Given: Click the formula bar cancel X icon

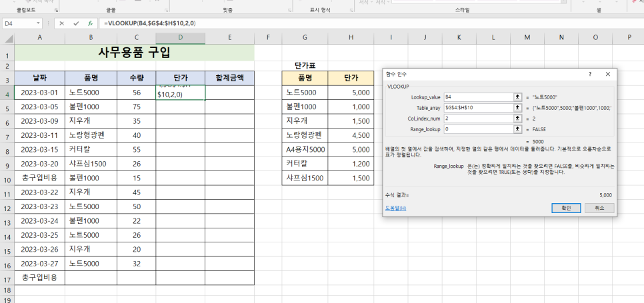Looking at the screenshot, I should 61,24.
